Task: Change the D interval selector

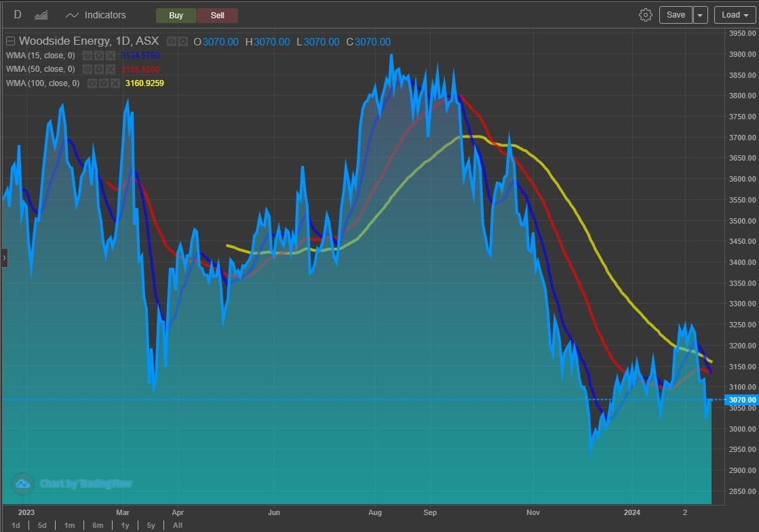Action: tap(18, 15)
